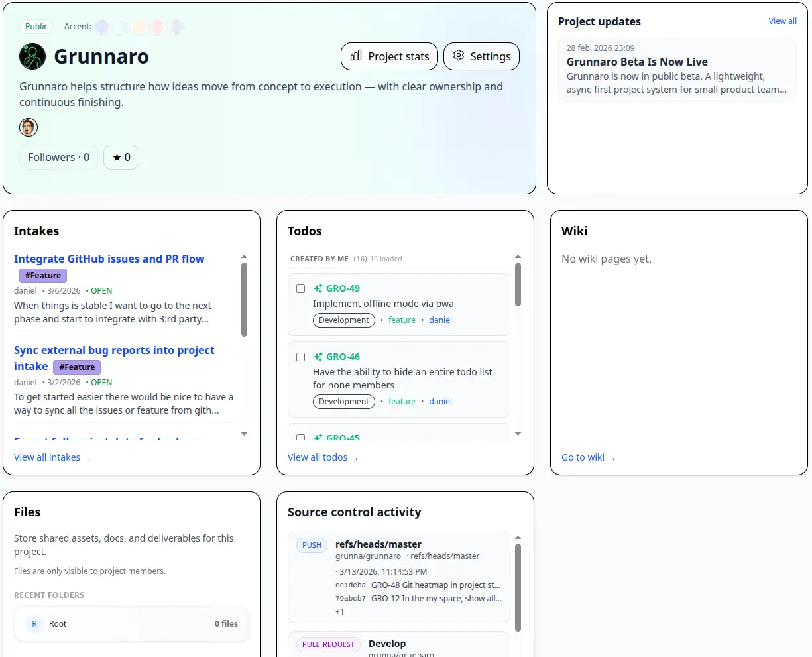Click the Todos scrollbar thumb
812x657 pixels.
point(518,284)
